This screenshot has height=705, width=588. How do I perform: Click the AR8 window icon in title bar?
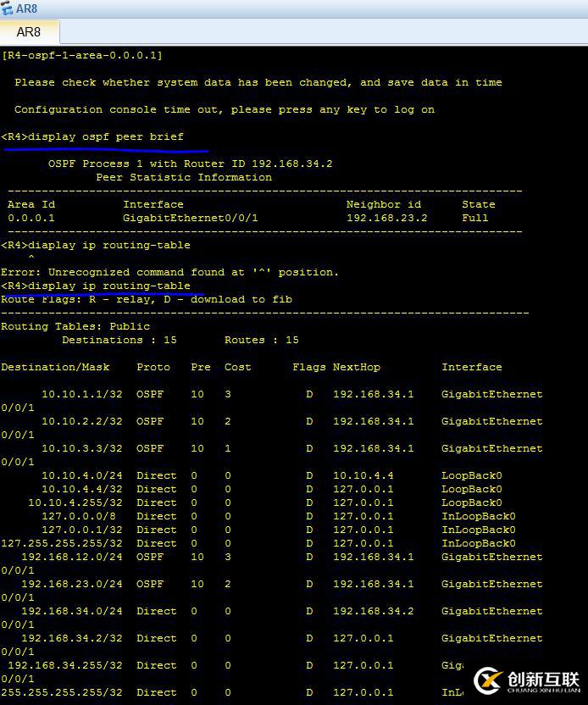[7, 8]
